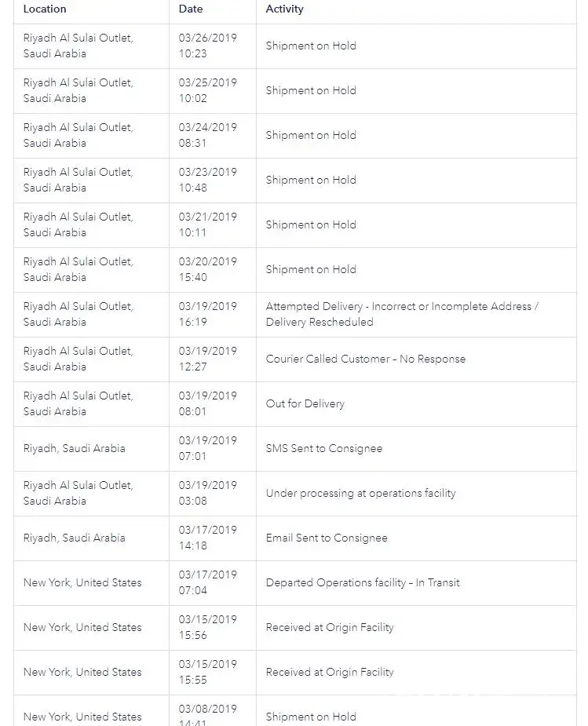Select the 03/24/2019 08:31 date cell
This screenshot has height=726, width=588.
[207, 135]
